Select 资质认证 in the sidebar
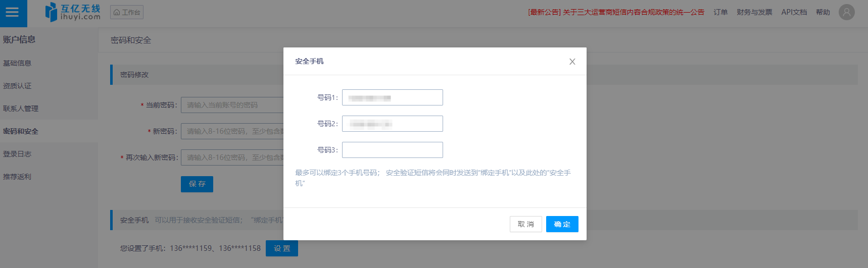 pyautogui.click(x=17, y=86)
